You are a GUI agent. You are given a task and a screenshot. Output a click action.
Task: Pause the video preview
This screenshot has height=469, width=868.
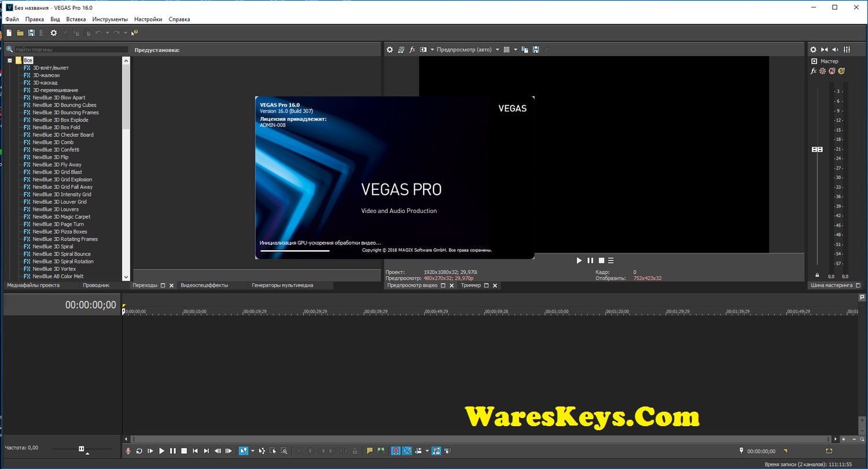tap(590, 261)
